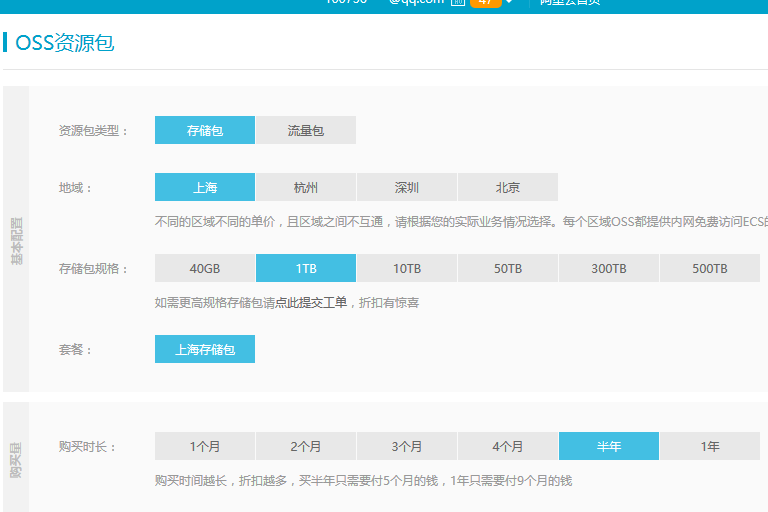
Task: Set purchase duration to 半年
Action: pos(609,446)
